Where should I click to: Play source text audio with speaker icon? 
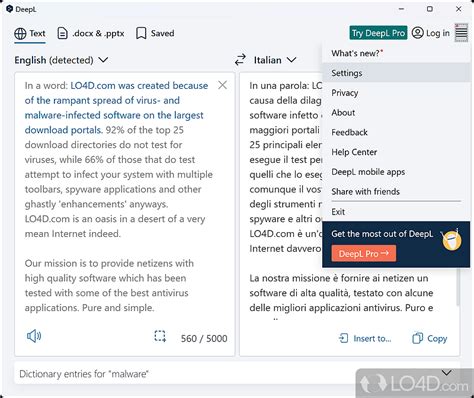click(x=34, y=336)
